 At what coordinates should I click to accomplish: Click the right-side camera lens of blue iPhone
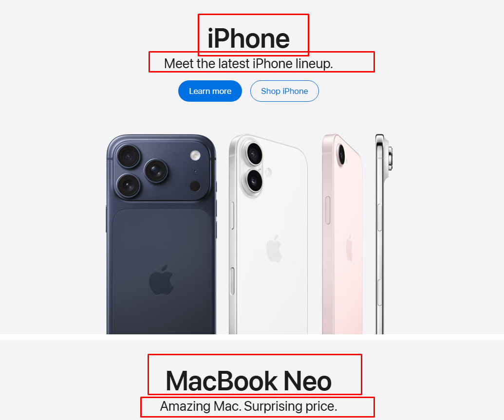[156, 171]
